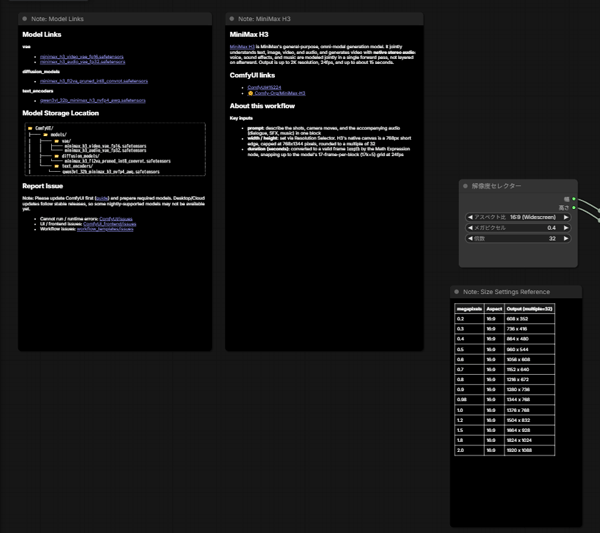Click the 幅 green output socket
The image size is (600, 533).
coord(574,199)
